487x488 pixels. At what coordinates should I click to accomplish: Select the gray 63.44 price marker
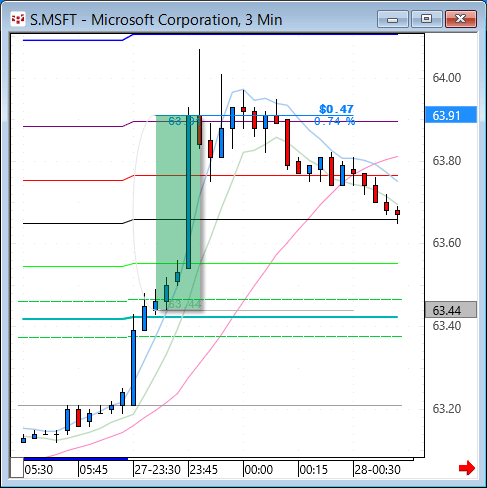[451, 310]
